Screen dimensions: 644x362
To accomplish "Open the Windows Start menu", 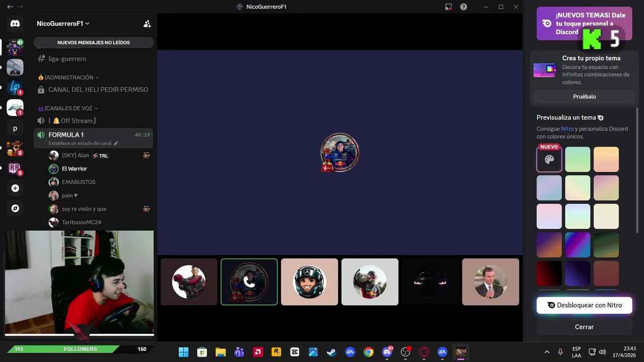I will pos(184,352).
